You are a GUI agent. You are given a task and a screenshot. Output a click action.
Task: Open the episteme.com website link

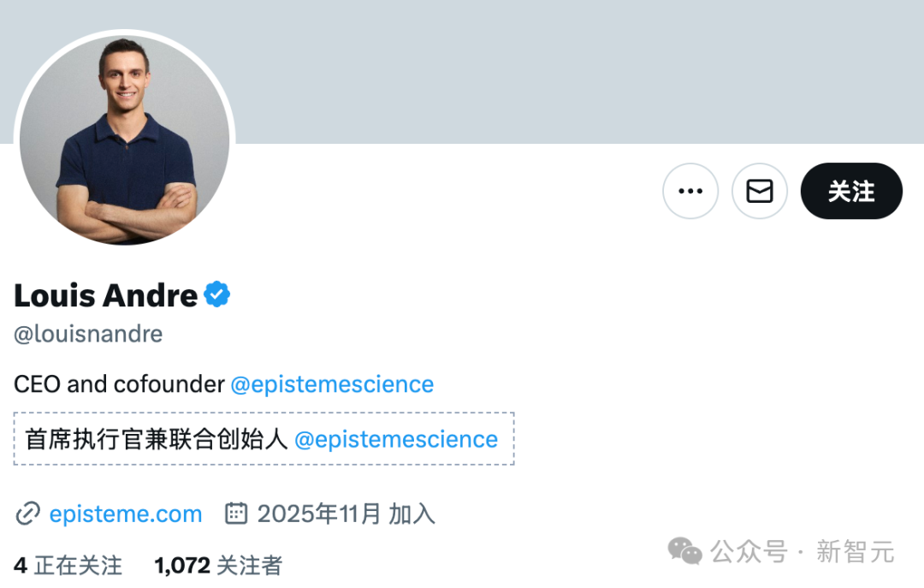coord(127,514)
